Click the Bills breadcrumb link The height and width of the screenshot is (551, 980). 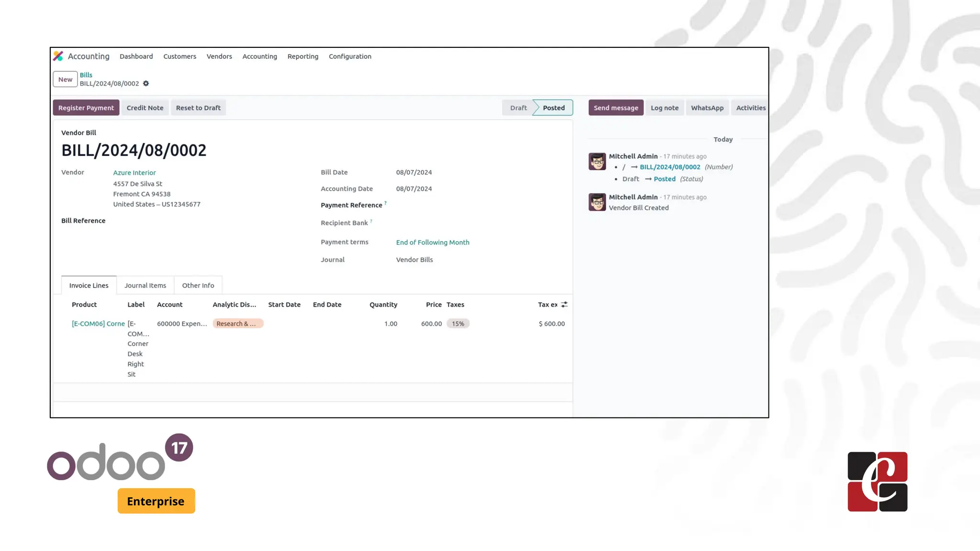click(x=86, y=75)
